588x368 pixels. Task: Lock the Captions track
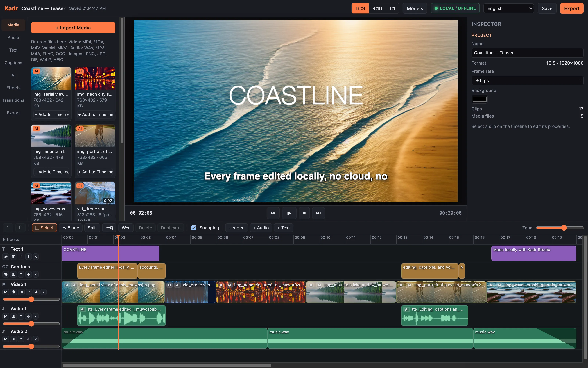tap(14, 274)
